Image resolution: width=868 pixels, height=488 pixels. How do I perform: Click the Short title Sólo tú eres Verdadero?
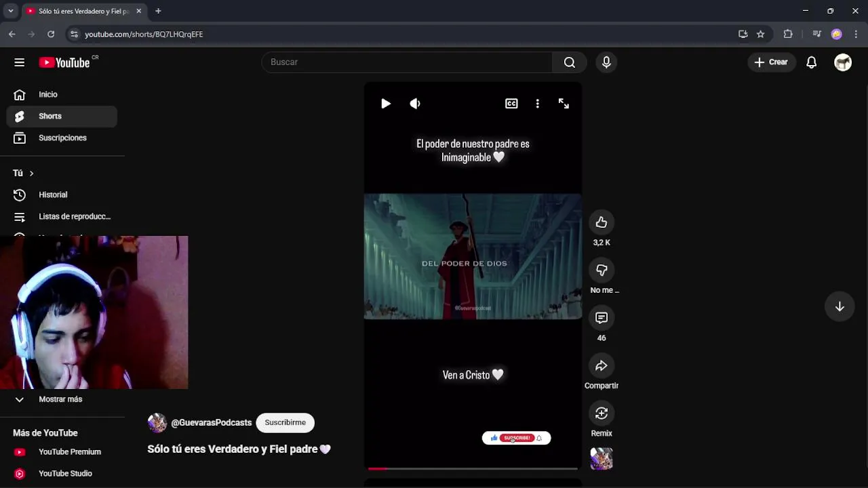click(x=239, y=449)
